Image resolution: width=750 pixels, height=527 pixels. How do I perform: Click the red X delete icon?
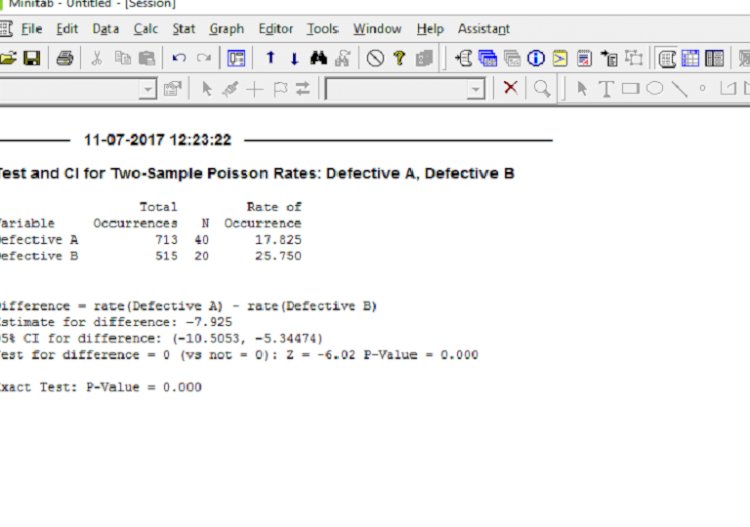(510, 88)
